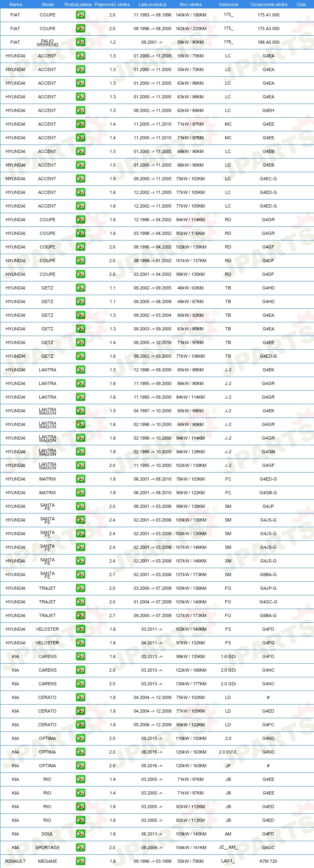Click fuel icon in Matrix 1.8 row
The image size is (314, 868).
point(80,493)
